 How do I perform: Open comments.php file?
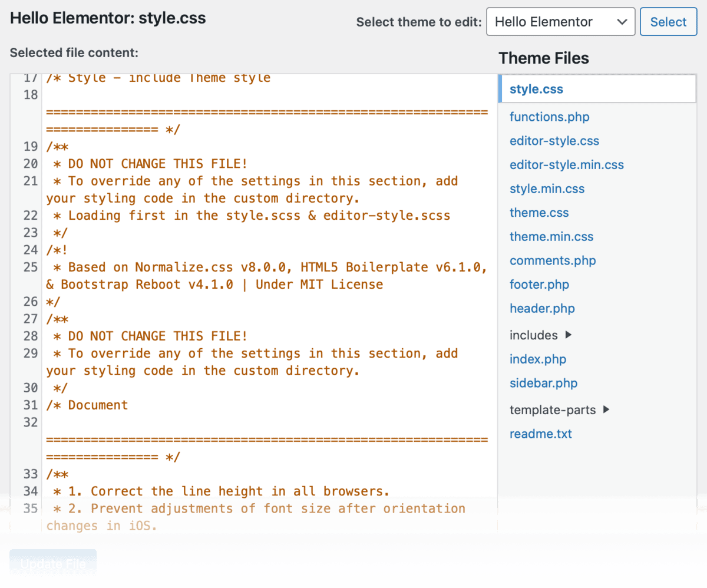coord(553,260)
